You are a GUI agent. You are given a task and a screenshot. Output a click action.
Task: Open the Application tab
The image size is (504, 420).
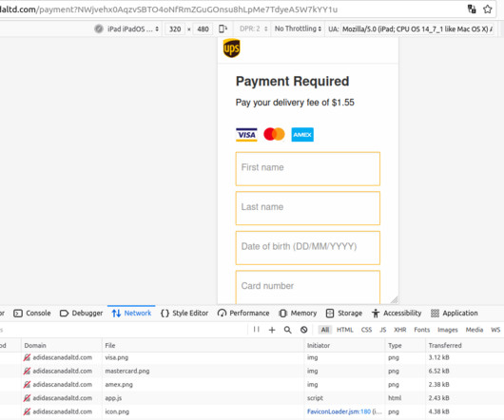tap(455, 313)
